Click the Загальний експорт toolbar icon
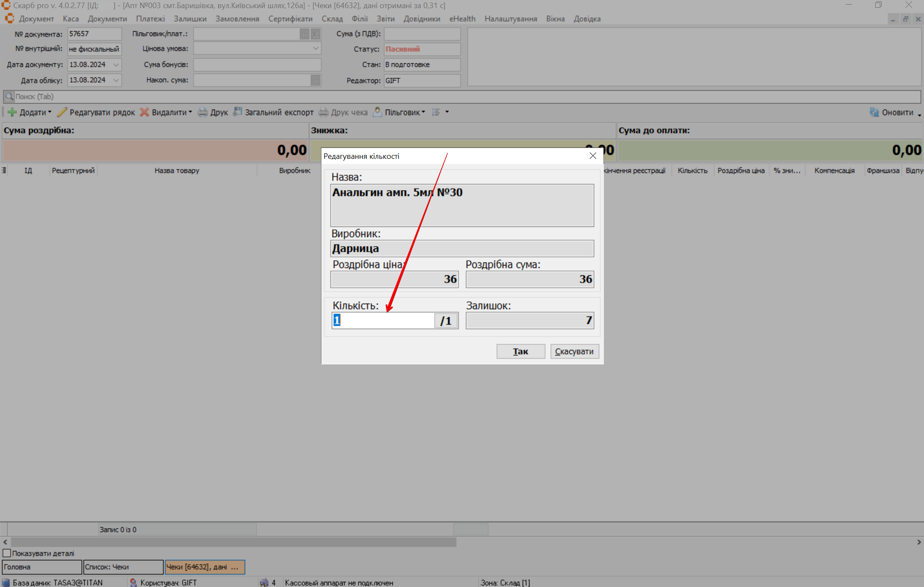This screenshot has width=924, height=587. [238, 112]
